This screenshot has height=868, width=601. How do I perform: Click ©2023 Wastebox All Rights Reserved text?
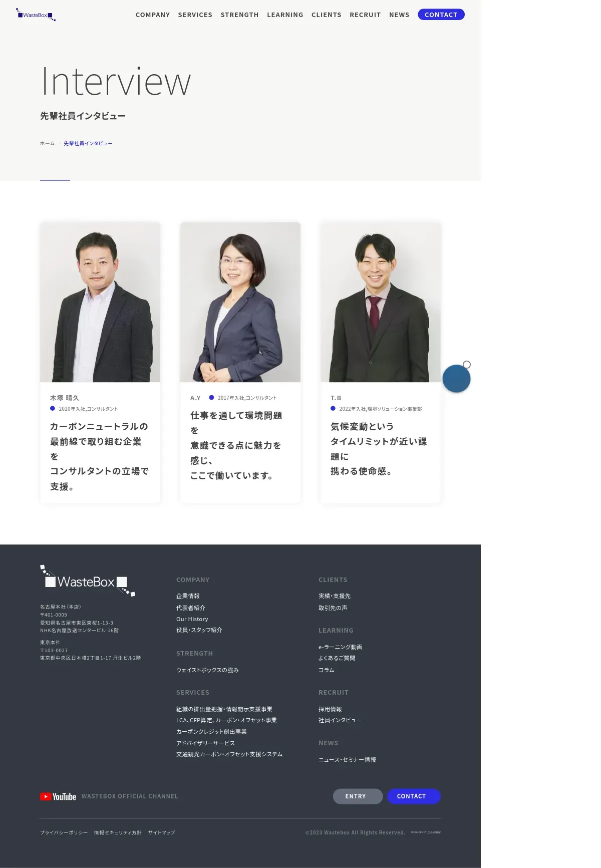tap(356, 832)
